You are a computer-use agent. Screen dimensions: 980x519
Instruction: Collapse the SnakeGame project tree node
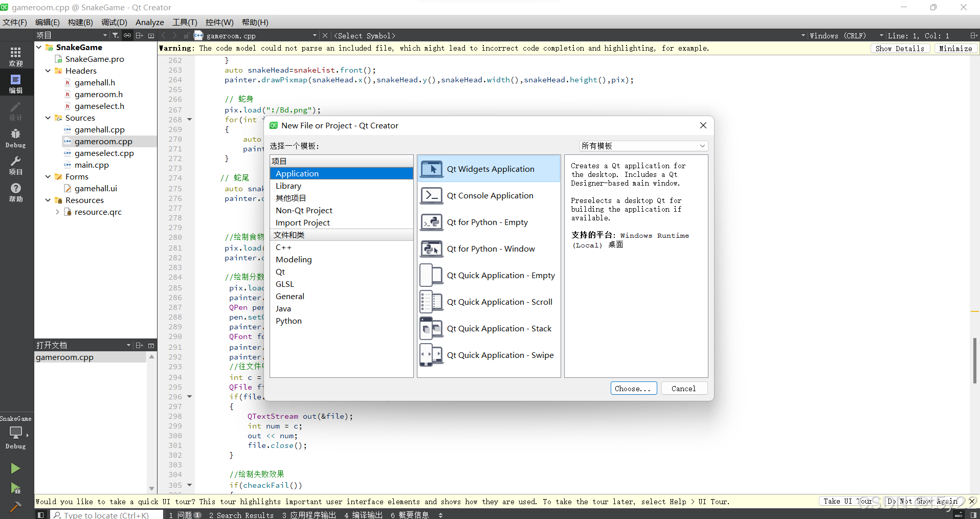39,47
